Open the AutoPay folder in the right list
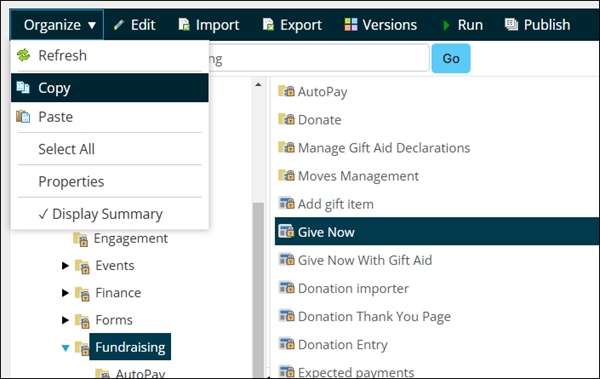Viewport: 600px width, 379px height. click(x=323, y=92)
